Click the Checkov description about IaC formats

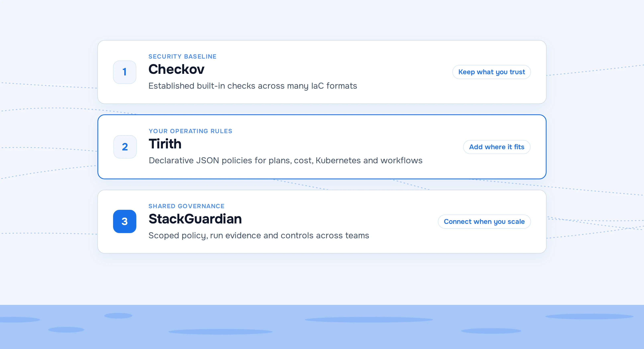[x=252, y=86]
